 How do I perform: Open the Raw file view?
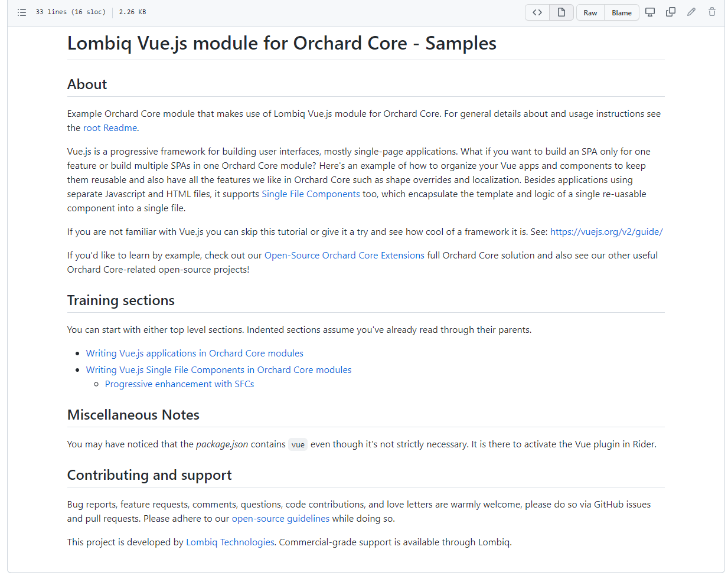(590, 12)
